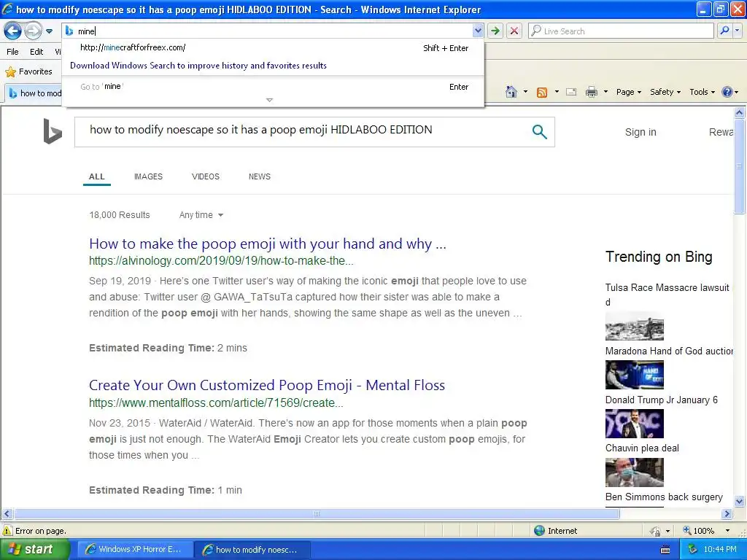This screenshot has width=747, height=560.
Task: Click Donald Trump Jr thumbnail image
Action: pos(634,424)
